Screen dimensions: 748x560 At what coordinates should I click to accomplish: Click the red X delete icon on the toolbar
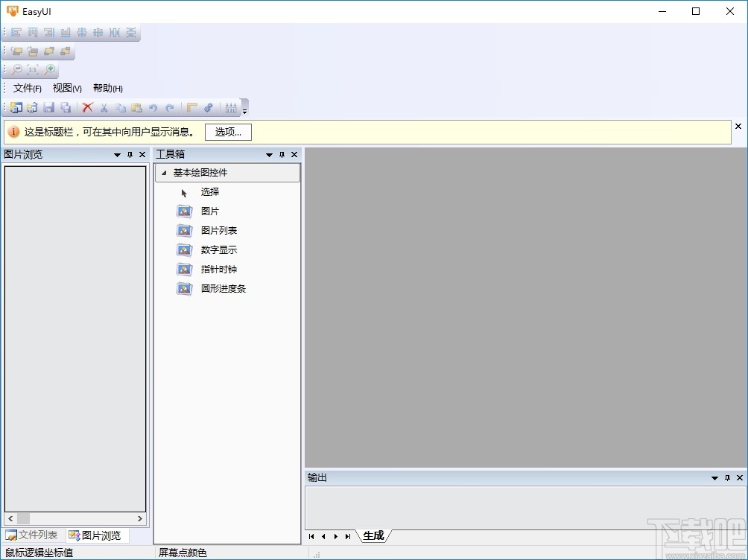point(87,107)
